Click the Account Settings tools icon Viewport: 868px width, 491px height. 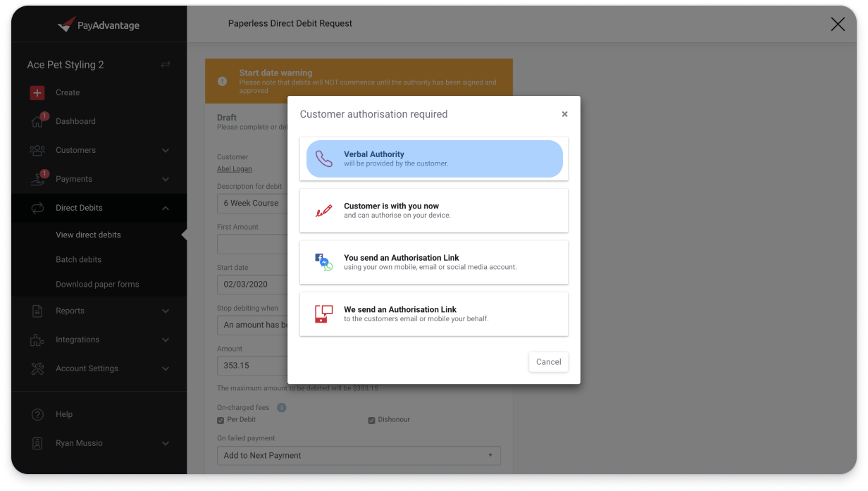(x=37, y=368)
